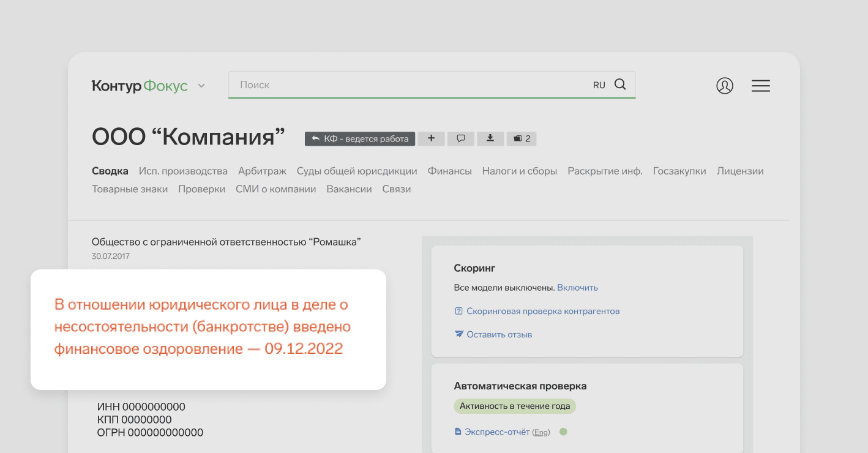The image size is (868, 453).
Task: Open the Экспресс-отчёт link
Action: (497, 432)
